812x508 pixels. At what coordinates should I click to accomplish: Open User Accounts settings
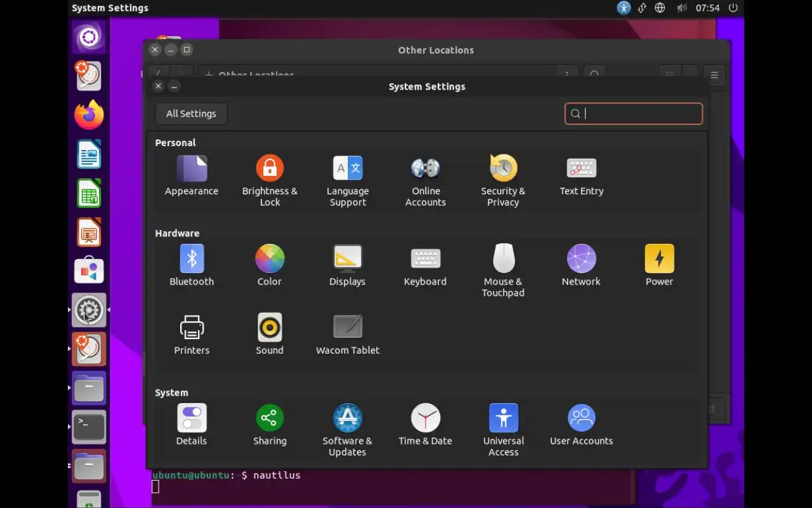coord(581,425)
